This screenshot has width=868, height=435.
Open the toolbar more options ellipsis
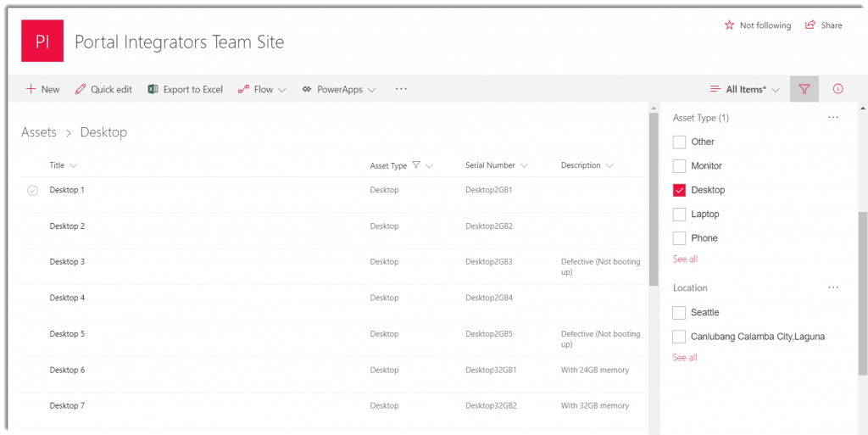[401, 88]
